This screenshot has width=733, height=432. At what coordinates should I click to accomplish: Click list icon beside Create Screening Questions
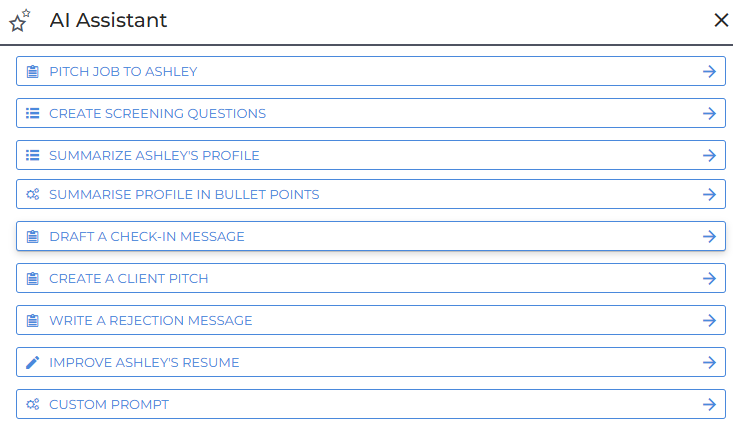[x=33, y=113]
